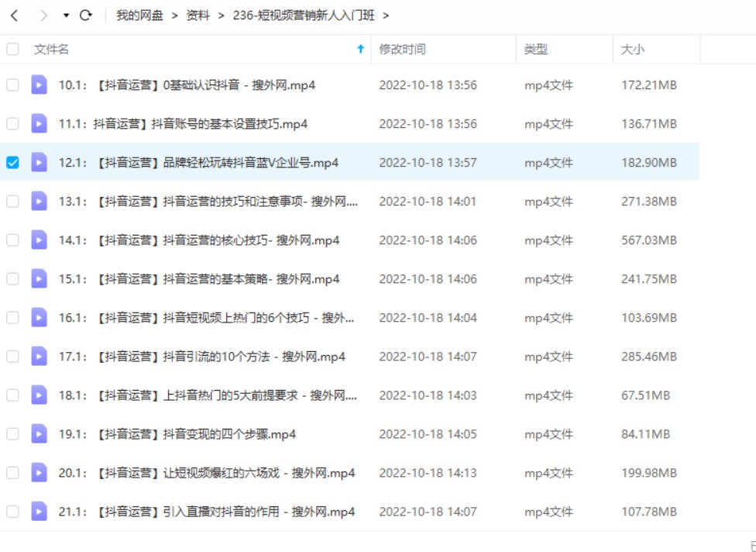The height and width of the screenshot is (552, 756).
Task: Click video icon of file 10.1
Action: pyautogui.click(x=39, y=85)
